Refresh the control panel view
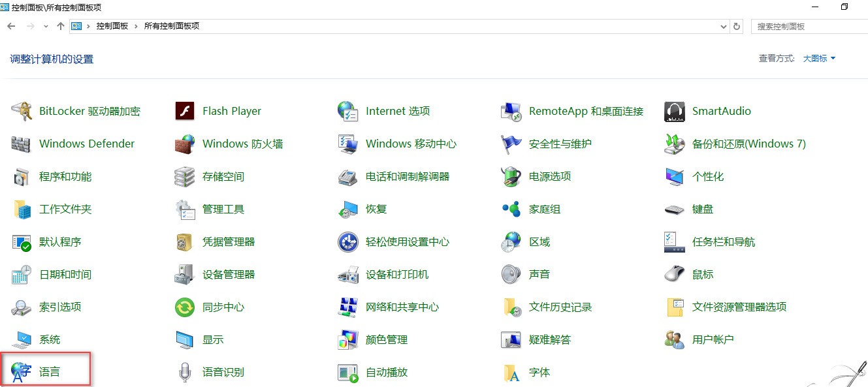This screenshot has height=387, width=868. (x=737, y=26)
